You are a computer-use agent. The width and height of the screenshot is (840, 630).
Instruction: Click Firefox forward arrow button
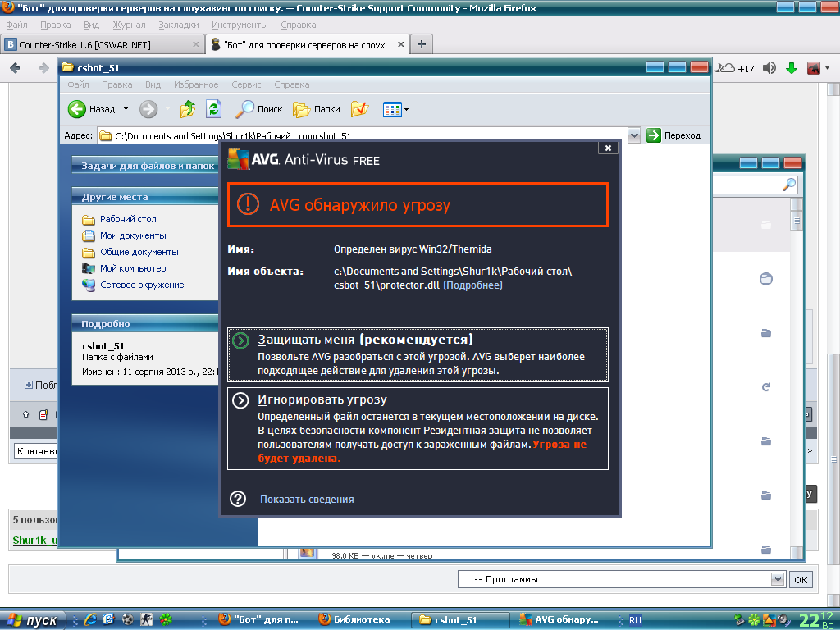point(44,68)
